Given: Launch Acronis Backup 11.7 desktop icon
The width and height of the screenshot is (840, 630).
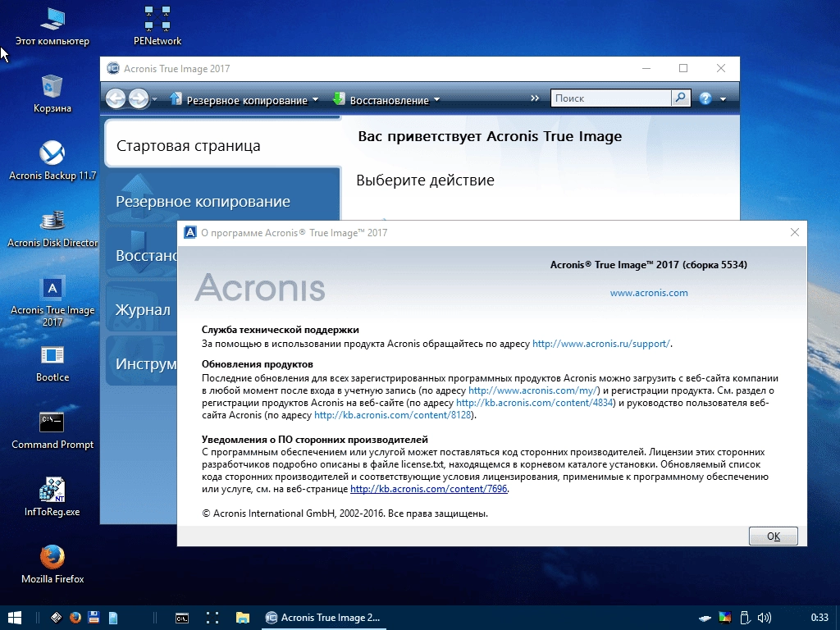Looking at the screenshot, I should coord(52,161).
